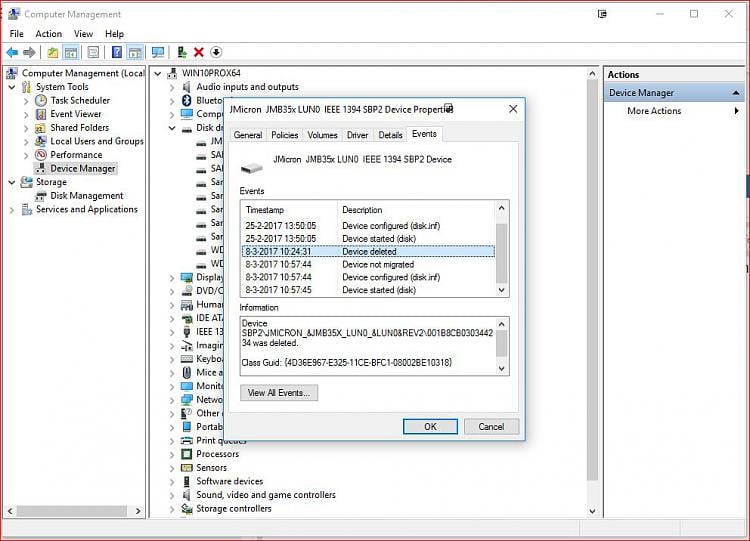Select the Performance icon
This screenshot has width=750, height=541.
(41, 155)
